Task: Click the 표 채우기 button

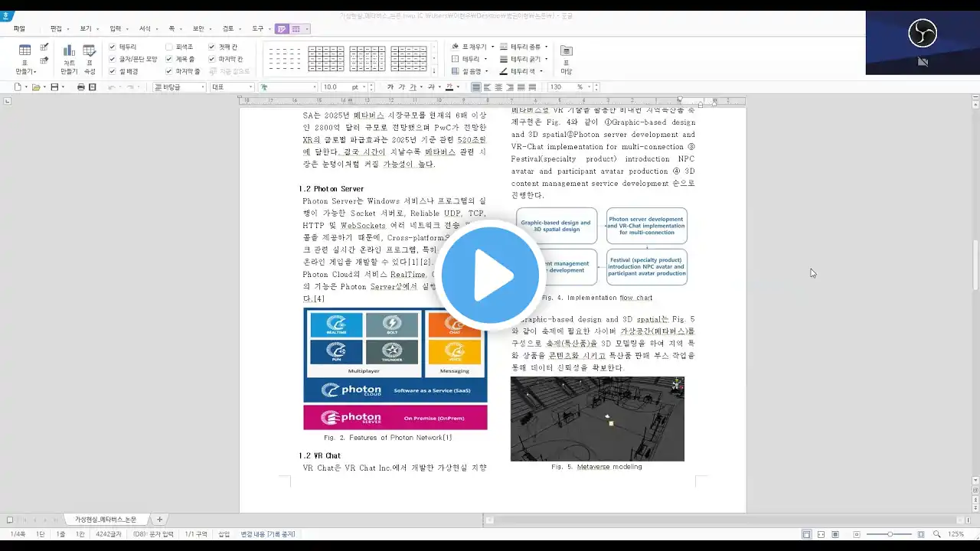Action: [x=470, y=47]
